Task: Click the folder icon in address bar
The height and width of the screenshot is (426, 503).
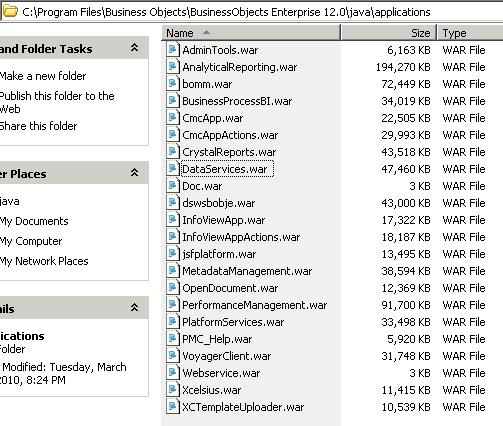Action: tap(10, 12)
